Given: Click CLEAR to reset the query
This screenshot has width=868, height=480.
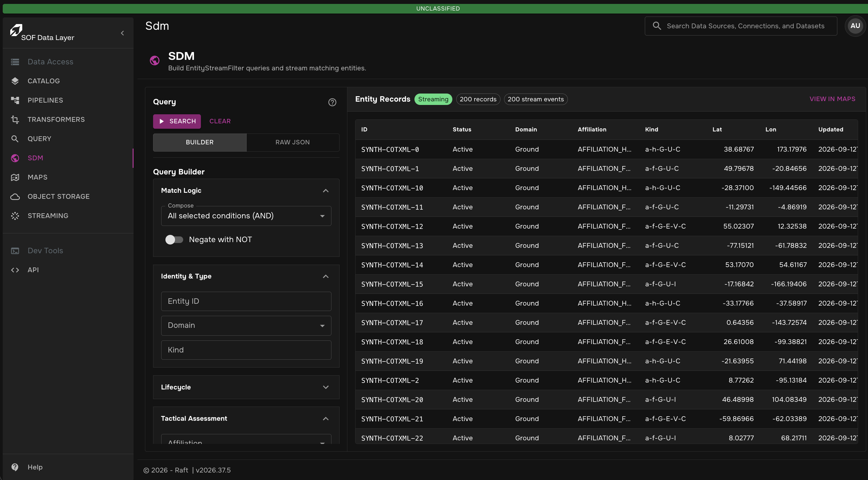Looking at the screenshot, I should coord(220,121).
